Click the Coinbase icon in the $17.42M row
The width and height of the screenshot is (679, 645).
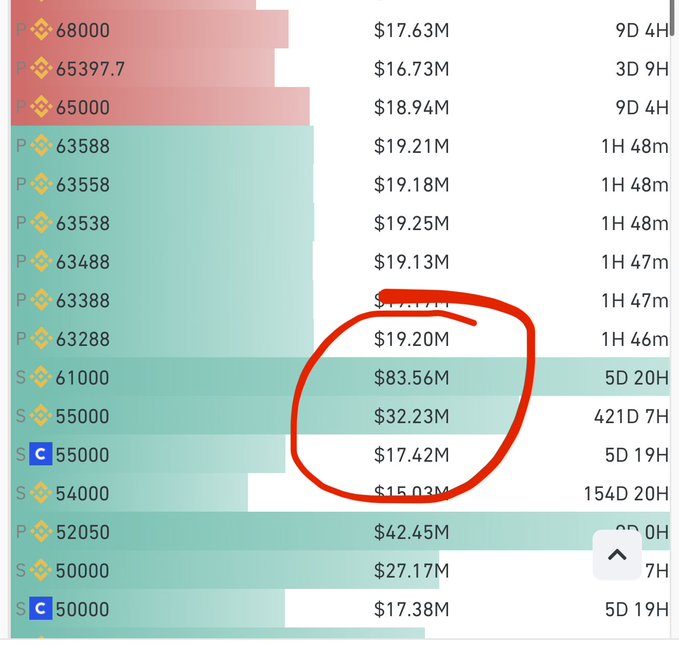pos(41,454)
